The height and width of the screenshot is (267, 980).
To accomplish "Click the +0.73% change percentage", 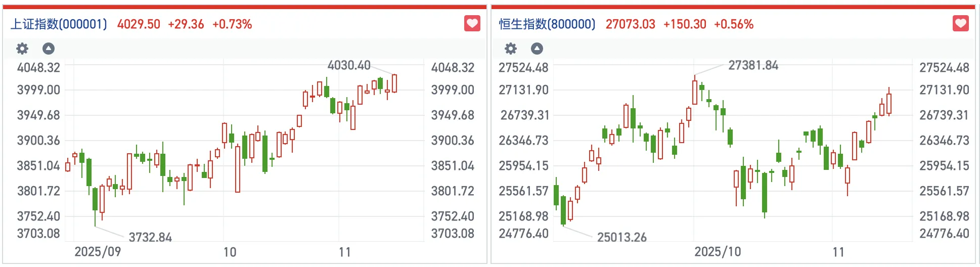I will coord(232,24).
